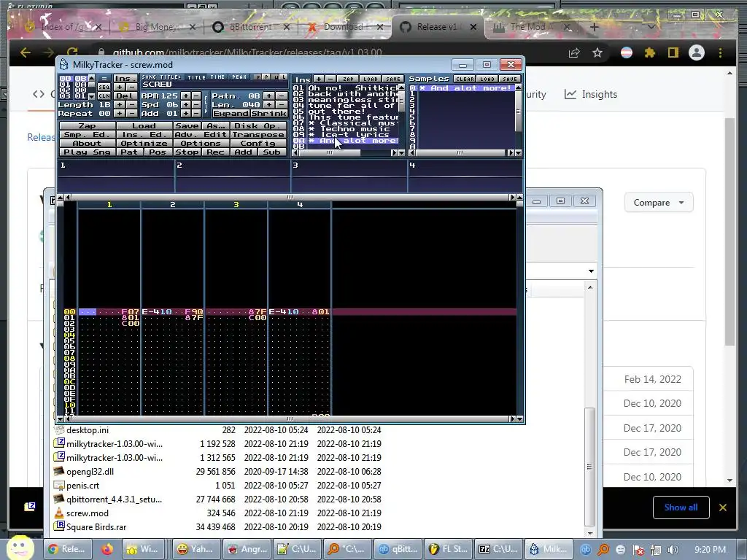The height and width of the screenshot is (560, 747).
Task: Switch display to TIME mode
Action: pos(217,77)
